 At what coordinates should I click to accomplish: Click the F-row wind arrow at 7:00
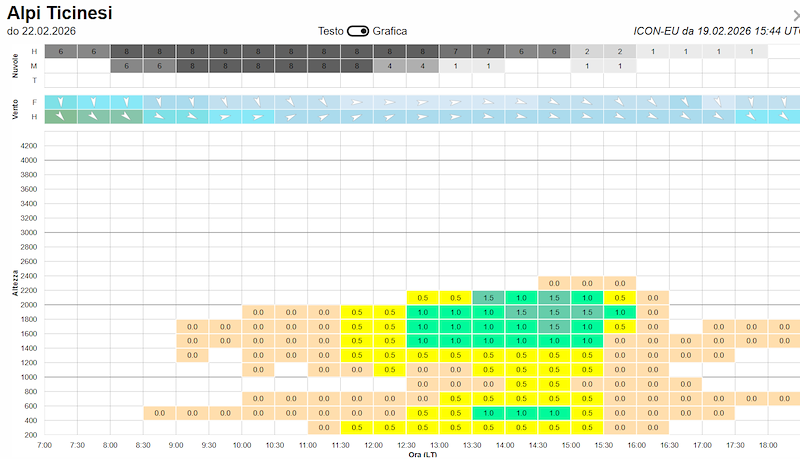pos(61,102)
